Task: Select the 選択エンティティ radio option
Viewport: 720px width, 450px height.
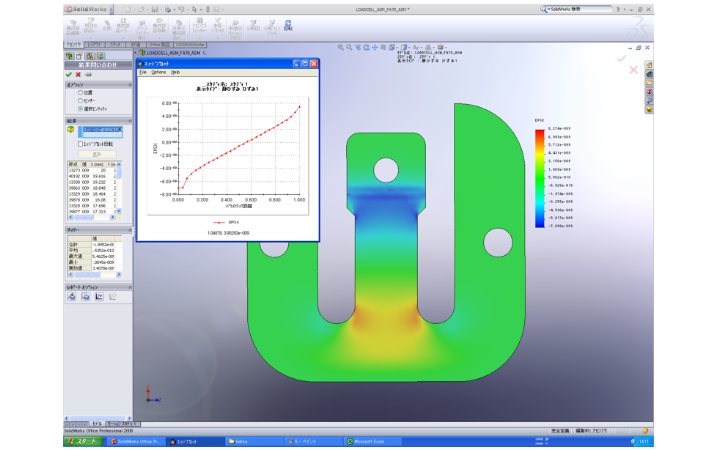Action: 80,109
